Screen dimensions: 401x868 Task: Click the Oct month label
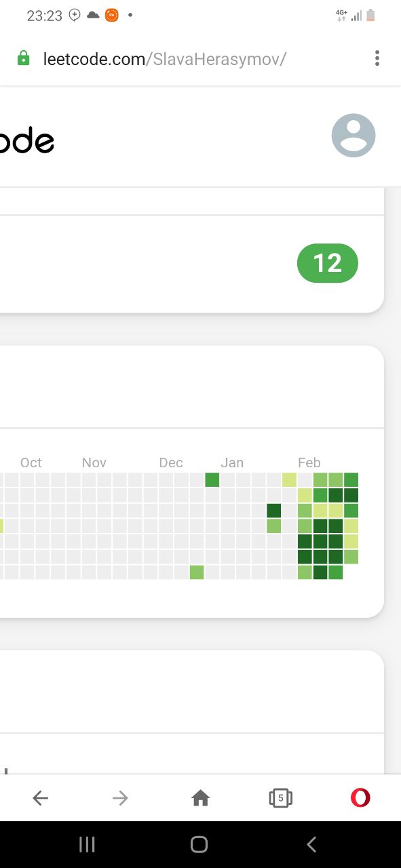coord(31,462)
